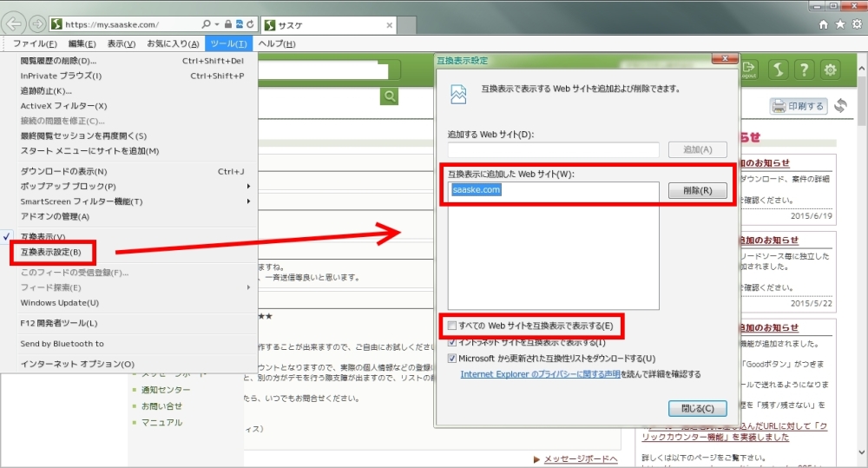This screenshot has height=468, width=868.
Task: Open Saaske settings gear in green header
Action: tap(831, 70)
